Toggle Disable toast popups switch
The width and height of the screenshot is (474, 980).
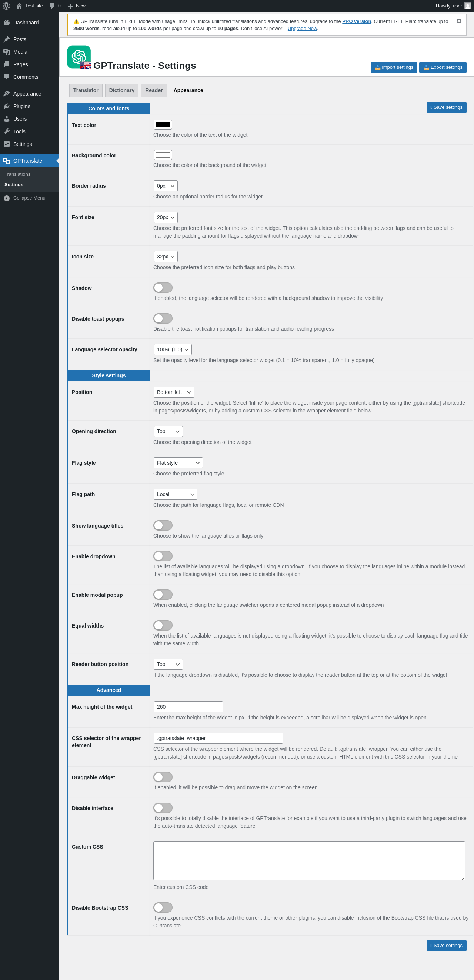[x=163, y=318]
